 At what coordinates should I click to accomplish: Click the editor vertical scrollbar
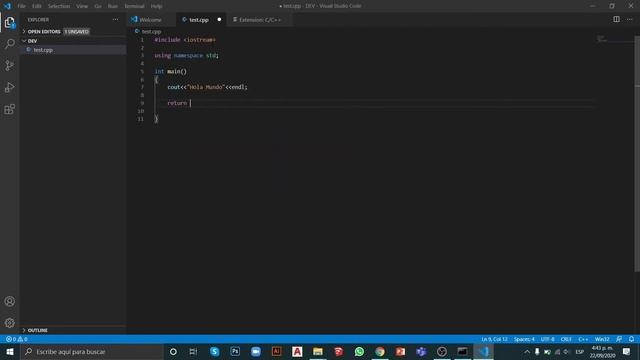pyautogui.click(x=637, y=154)
